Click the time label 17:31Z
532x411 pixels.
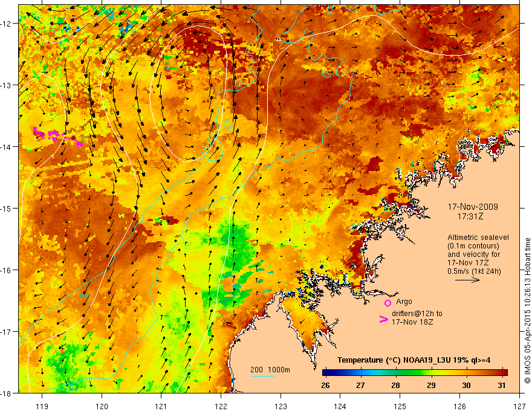[x=470, y=216]
